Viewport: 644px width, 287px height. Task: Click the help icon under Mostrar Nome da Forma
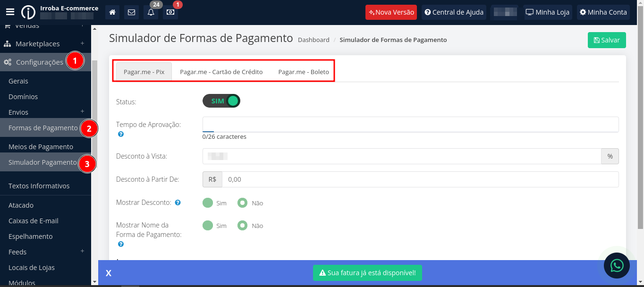click(x=121, y=244)
